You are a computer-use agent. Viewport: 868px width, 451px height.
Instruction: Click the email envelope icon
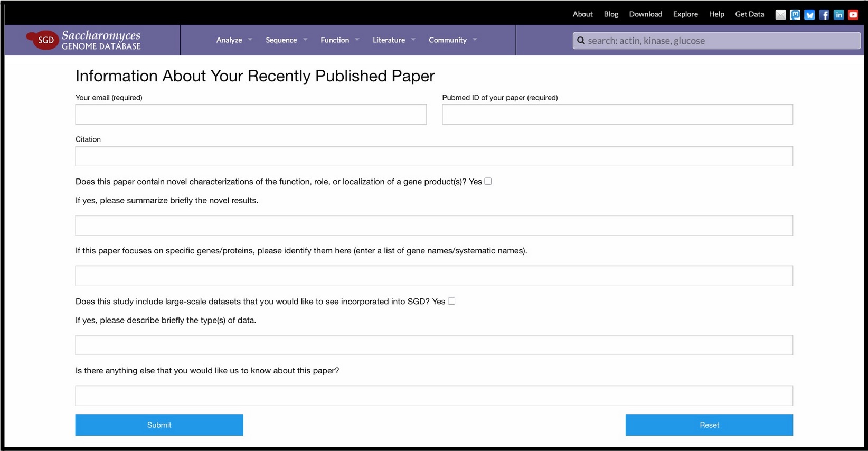(x=780, y=15)
